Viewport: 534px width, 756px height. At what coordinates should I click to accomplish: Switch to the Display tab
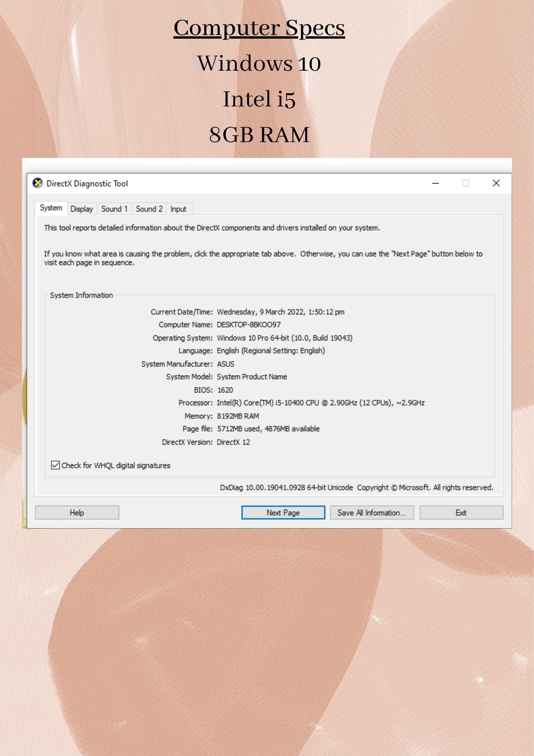pos(82,209)
